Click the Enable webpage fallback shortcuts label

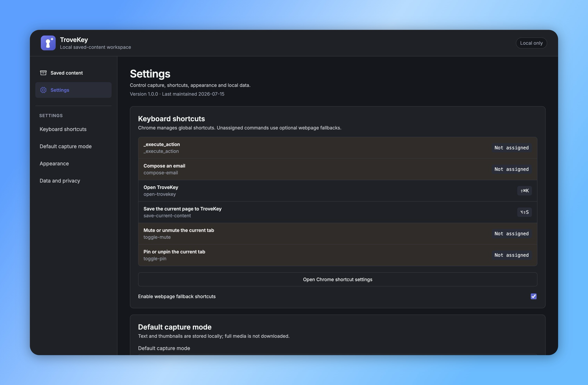(x=177, y=296)
